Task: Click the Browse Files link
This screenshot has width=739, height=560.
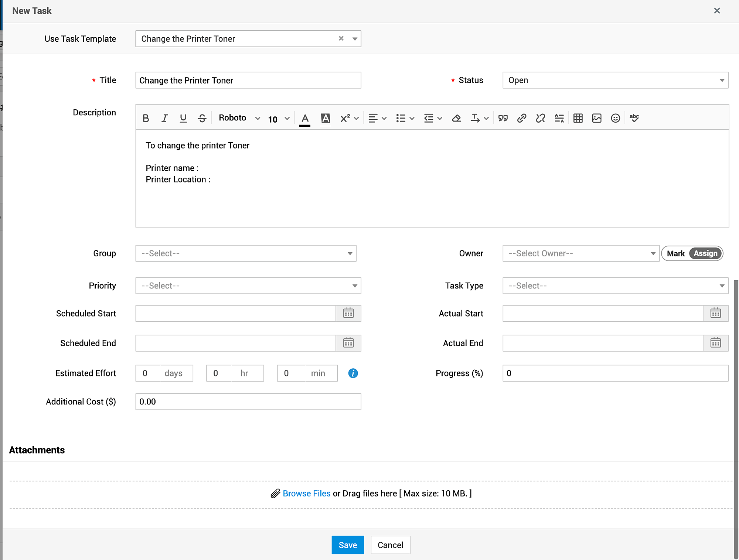Action: point(306,494)
